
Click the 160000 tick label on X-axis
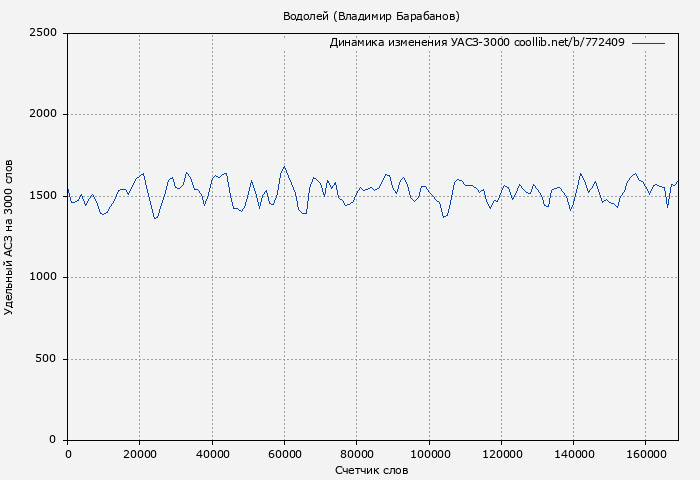[644, 454]
